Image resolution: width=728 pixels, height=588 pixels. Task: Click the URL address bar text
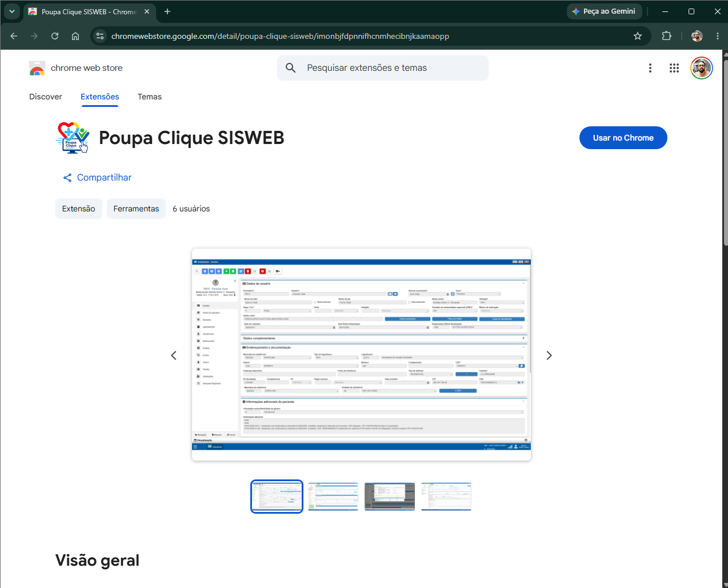pos(280,36)
